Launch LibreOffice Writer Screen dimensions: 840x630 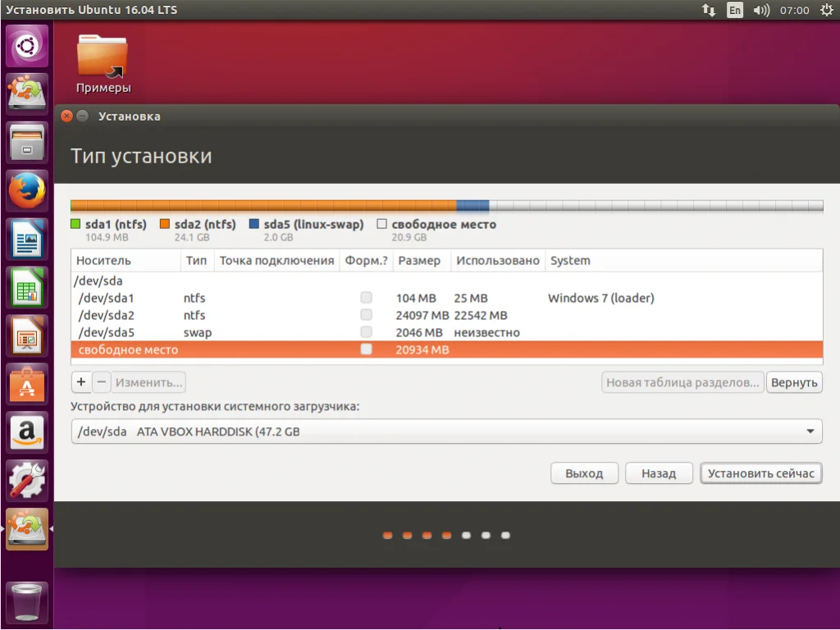point(27,240)
